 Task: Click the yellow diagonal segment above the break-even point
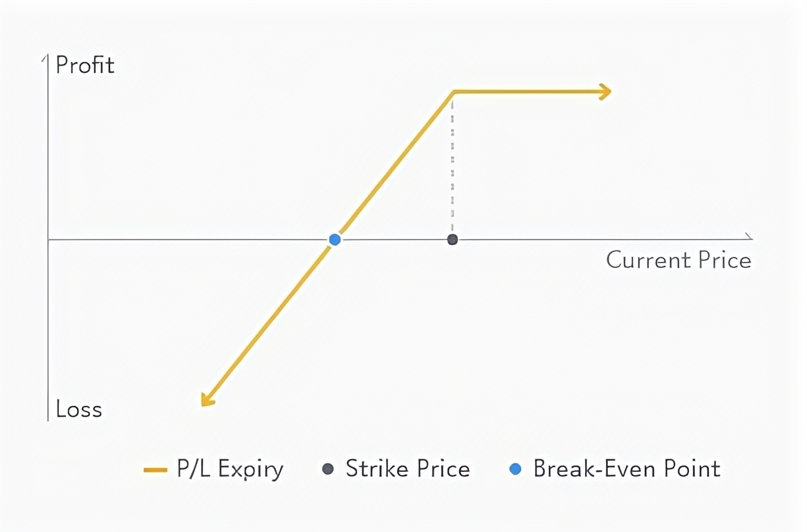coord(395,164)
